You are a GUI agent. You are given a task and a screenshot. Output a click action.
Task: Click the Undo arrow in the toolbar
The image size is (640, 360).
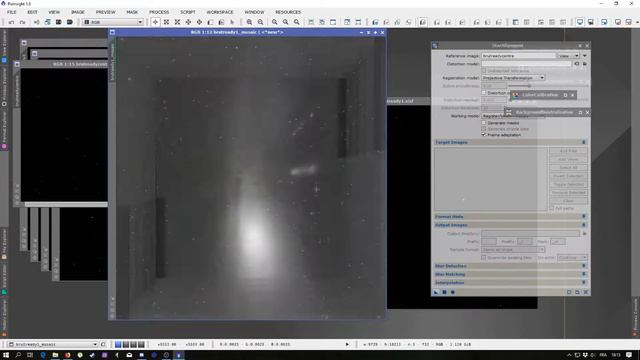coord(11,22)
